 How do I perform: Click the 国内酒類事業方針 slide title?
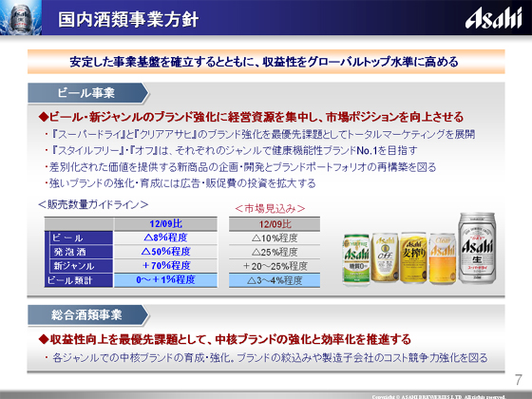pos(128,19)
